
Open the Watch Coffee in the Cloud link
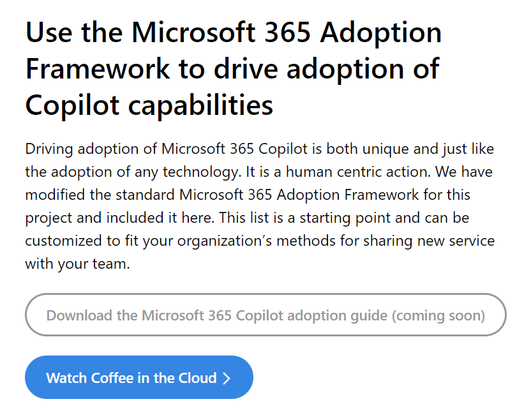(x=139, y=377)
